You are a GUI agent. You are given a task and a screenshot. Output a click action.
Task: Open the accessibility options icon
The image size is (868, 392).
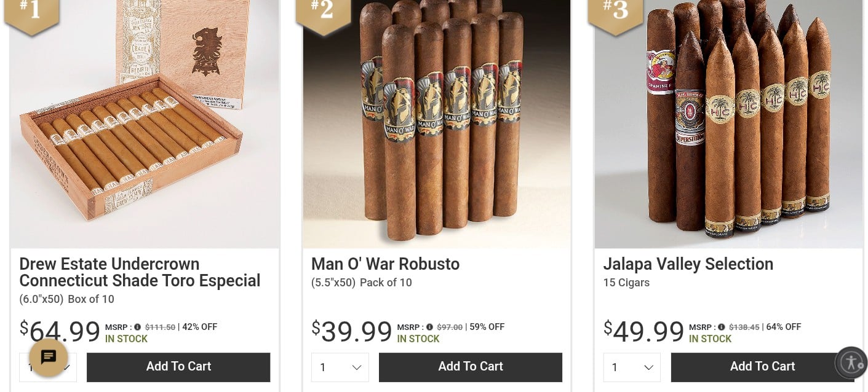851,362
